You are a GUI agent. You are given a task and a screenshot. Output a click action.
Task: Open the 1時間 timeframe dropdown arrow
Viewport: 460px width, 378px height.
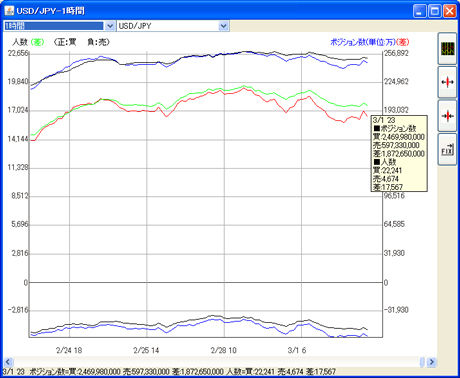pos(110,26)
